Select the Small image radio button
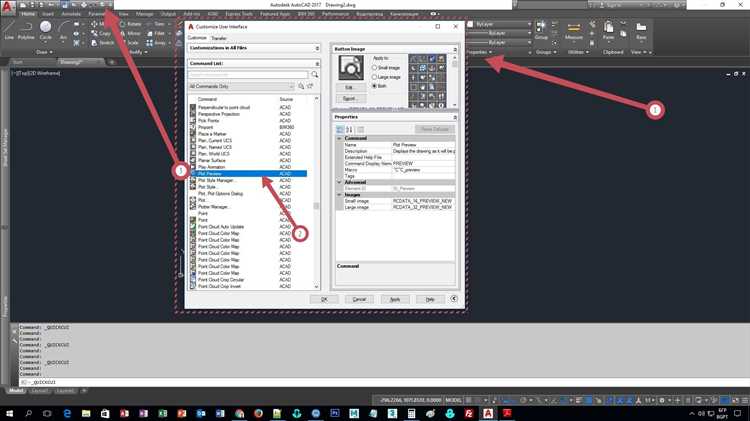Viewport: 750px width, 421px height. tap(375, 68)
